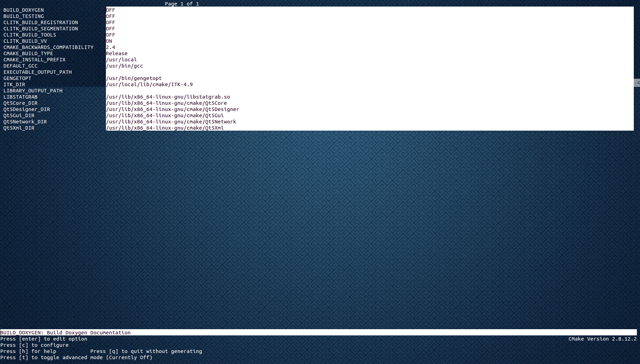640x364 pixels.
Task: Select CMAKE_BACKWARDS_COMPATIBILITY option name
Action: (x=48, y=47)
